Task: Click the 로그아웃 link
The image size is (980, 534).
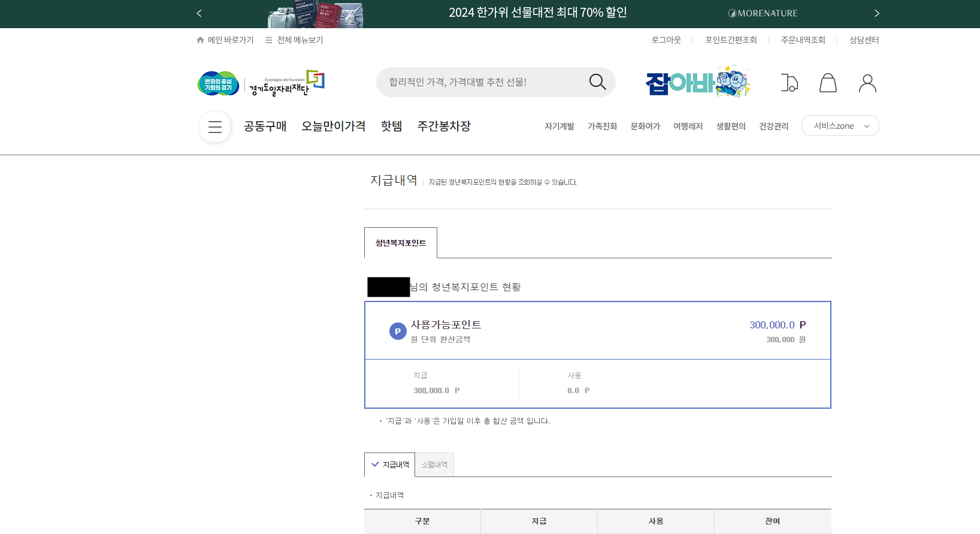Action: 666,40
